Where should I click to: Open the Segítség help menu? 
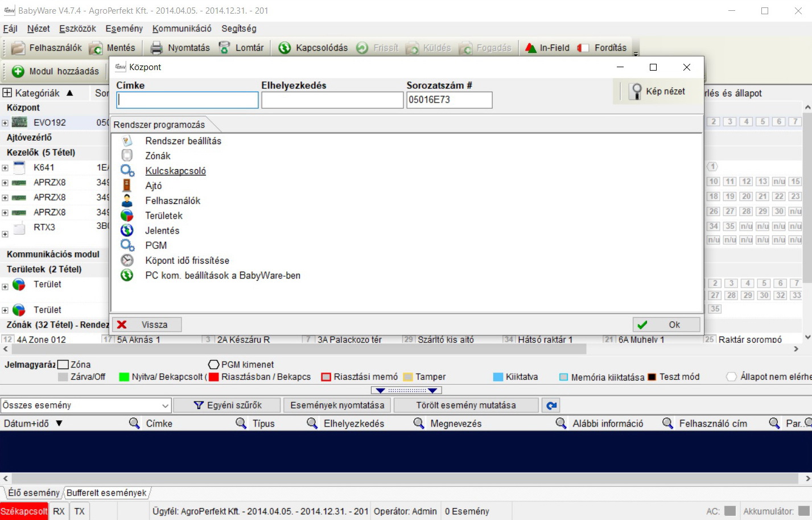(x=239, y=28)
